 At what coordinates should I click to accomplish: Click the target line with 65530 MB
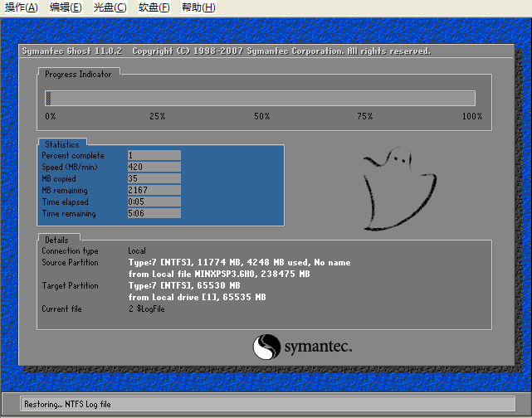point(184,285)
